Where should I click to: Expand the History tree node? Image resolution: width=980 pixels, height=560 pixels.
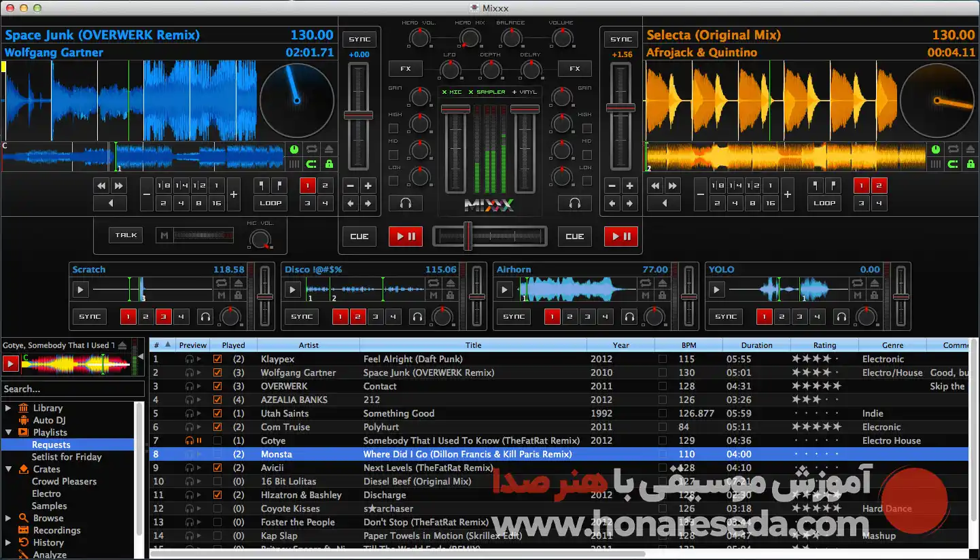8,542
